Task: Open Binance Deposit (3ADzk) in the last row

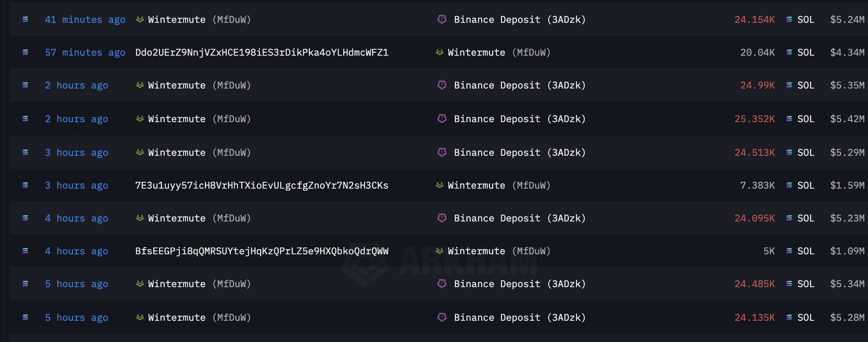Action: [520, 318]
